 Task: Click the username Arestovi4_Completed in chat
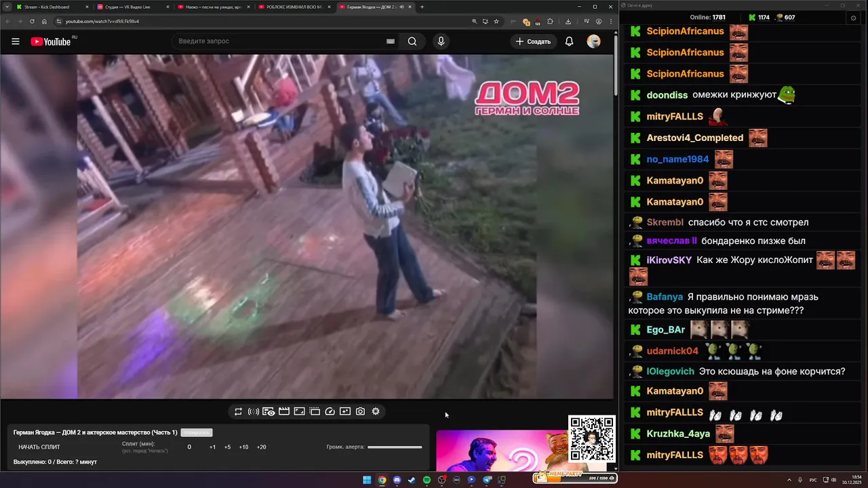(x=695, y=138)
